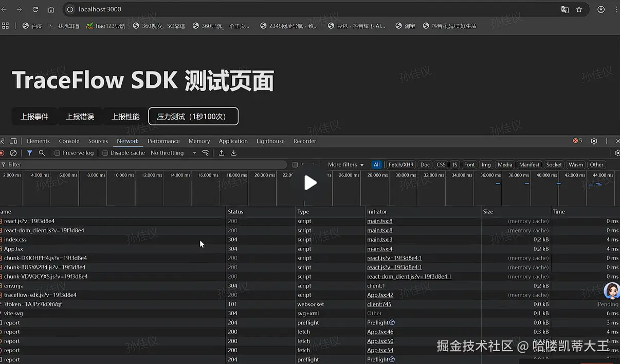Filter requests by CSS type

441,165
